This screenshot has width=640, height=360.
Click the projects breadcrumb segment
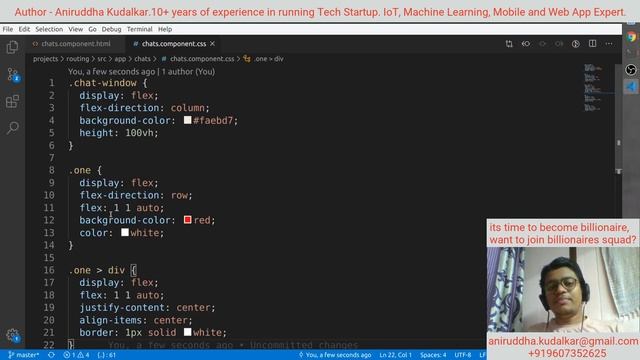[x=46, y=59]
